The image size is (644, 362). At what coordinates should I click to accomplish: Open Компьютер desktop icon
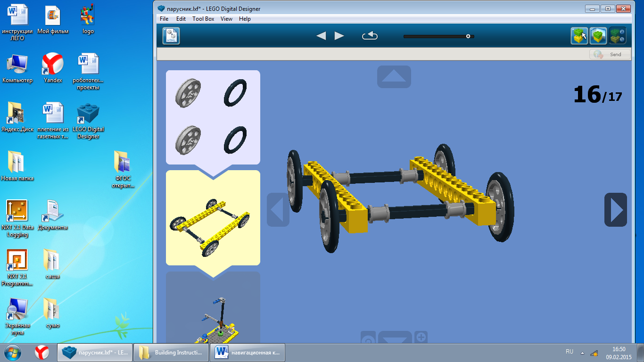click(17, 68)
